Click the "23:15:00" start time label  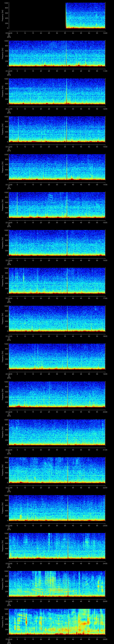[9, 260]
